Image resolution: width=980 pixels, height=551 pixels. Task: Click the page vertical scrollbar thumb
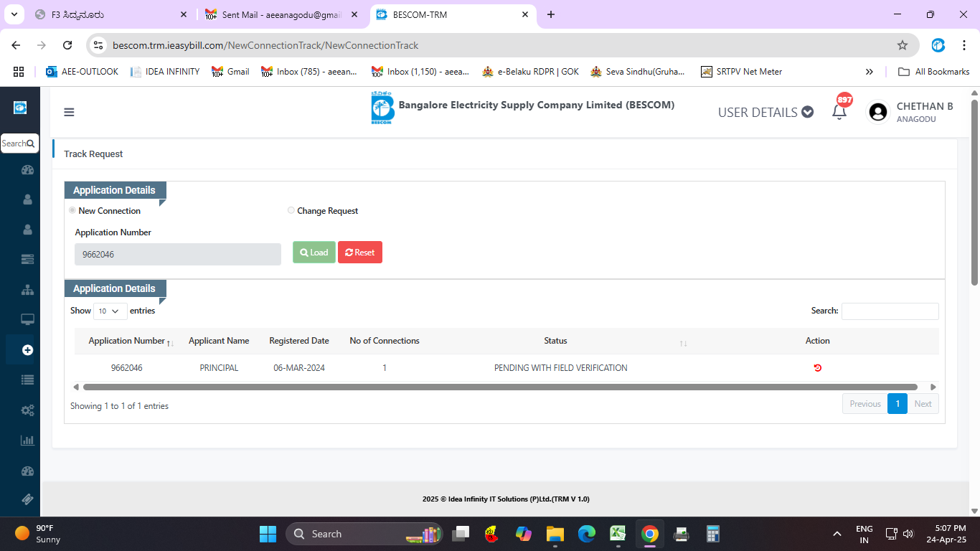(974, 192)
